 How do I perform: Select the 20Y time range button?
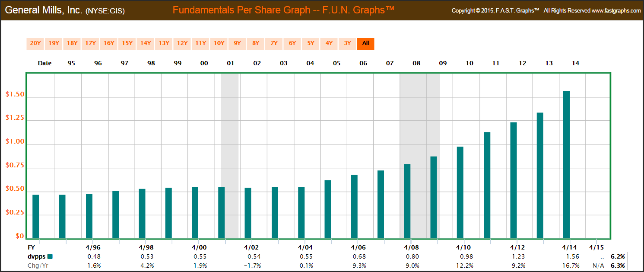point(35,43)
